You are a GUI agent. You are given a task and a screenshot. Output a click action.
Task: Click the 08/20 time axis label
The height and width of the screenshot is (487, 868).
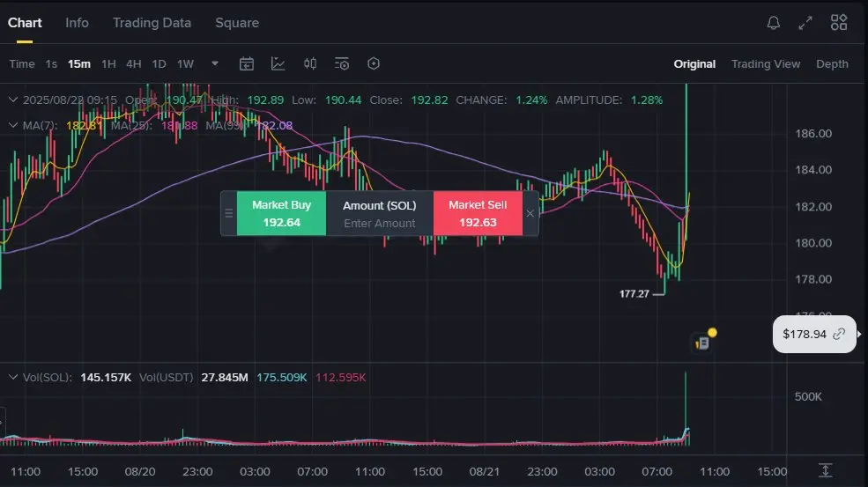(139, 471)
